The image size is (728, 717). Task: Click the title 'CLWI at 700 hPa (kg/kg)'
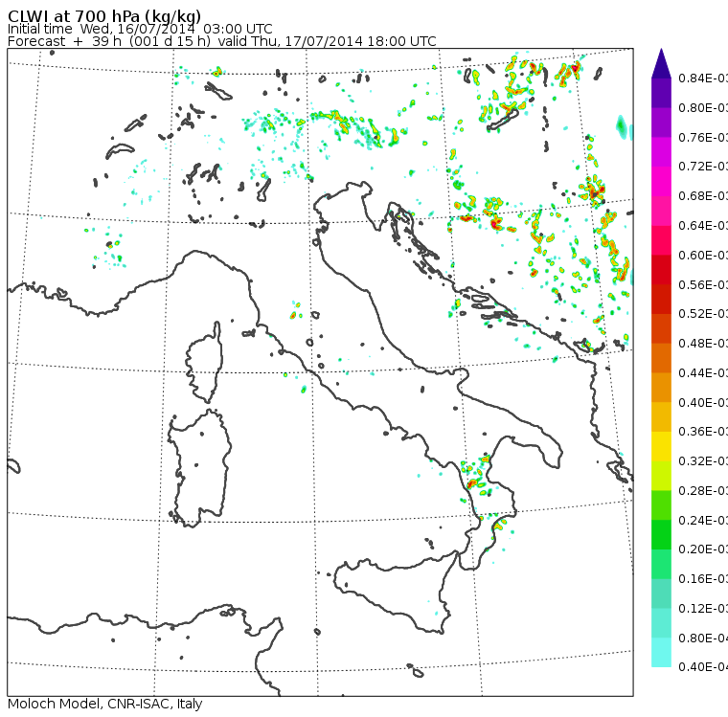click(104, 16)
